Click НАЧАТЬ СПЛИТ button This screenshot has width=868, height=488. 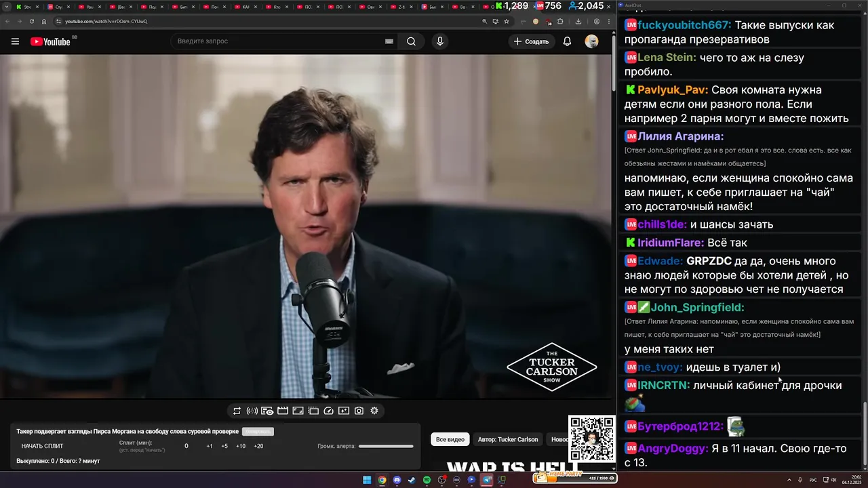(x=42, y=446)
